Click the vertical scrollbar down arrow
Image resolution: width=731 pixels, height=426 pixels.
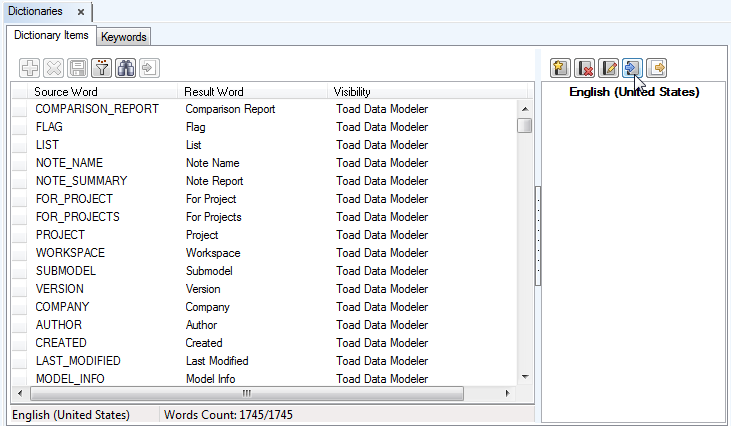[x=524, y=376]
